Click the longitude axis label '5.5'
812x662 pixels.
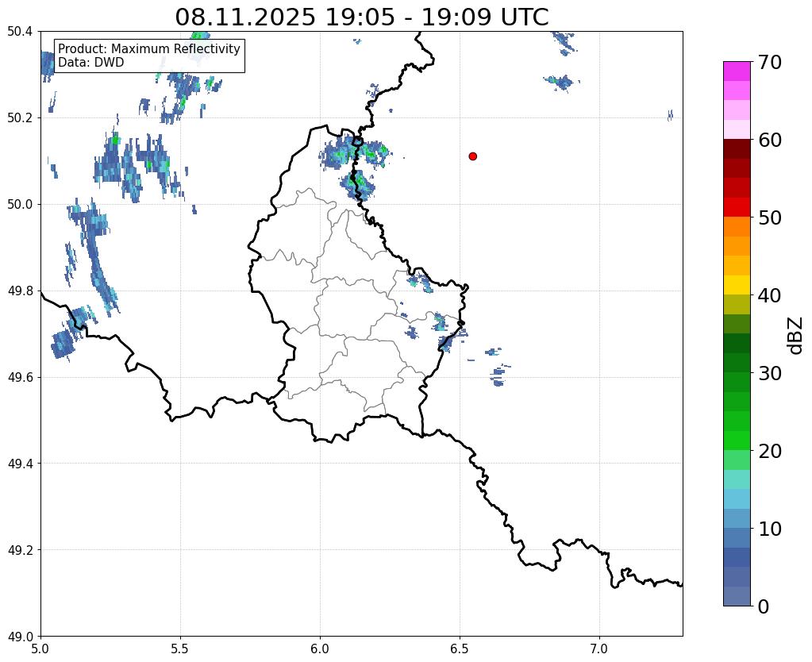(x=180, y=649)
